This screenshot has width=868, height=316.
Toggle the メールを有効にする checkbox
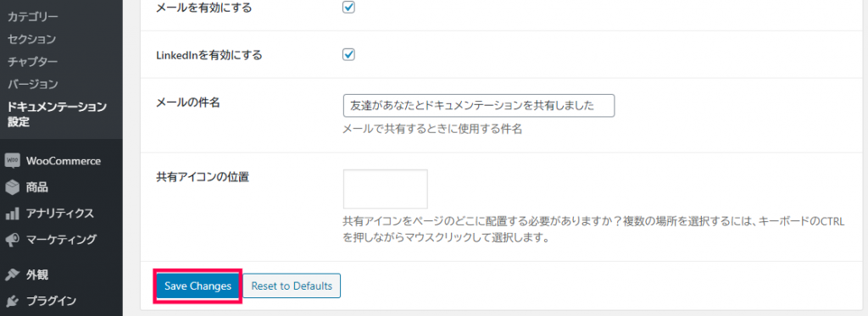point(348,8)
